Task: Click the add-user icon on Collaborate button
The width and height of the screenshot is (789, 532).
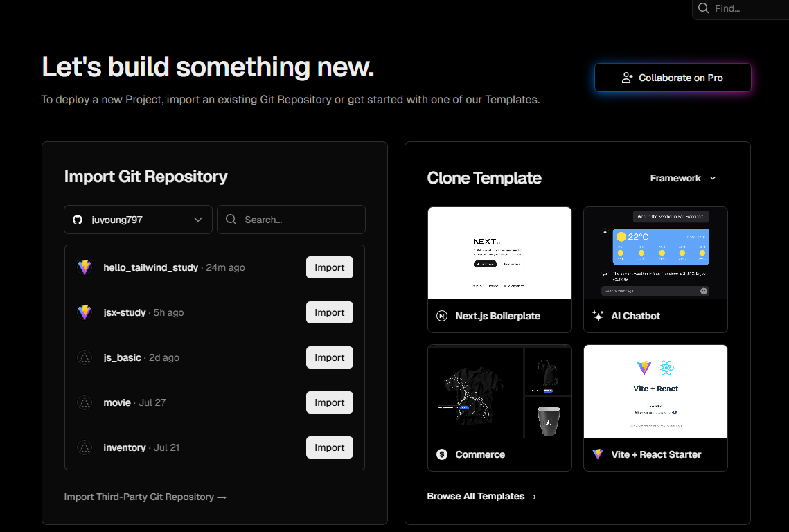Action: pyautogui.click(x=627, y=78)
